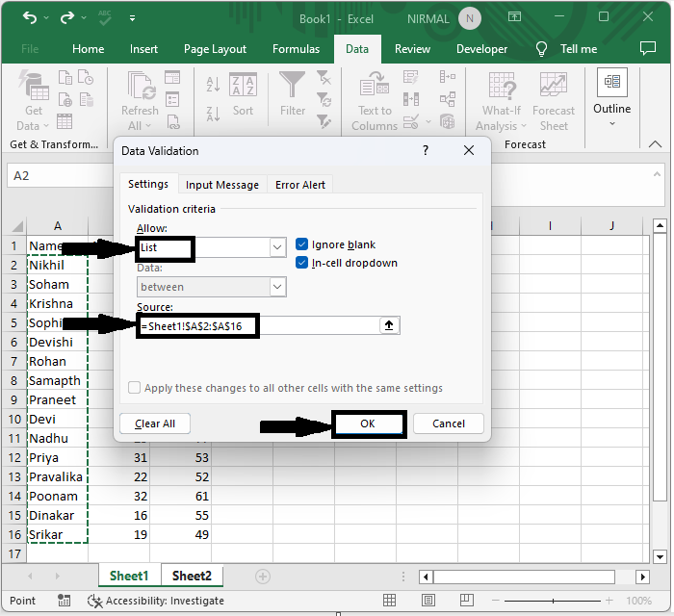Click the Select All corner triangle
The image size is (674, 616).
pos(16,226)
